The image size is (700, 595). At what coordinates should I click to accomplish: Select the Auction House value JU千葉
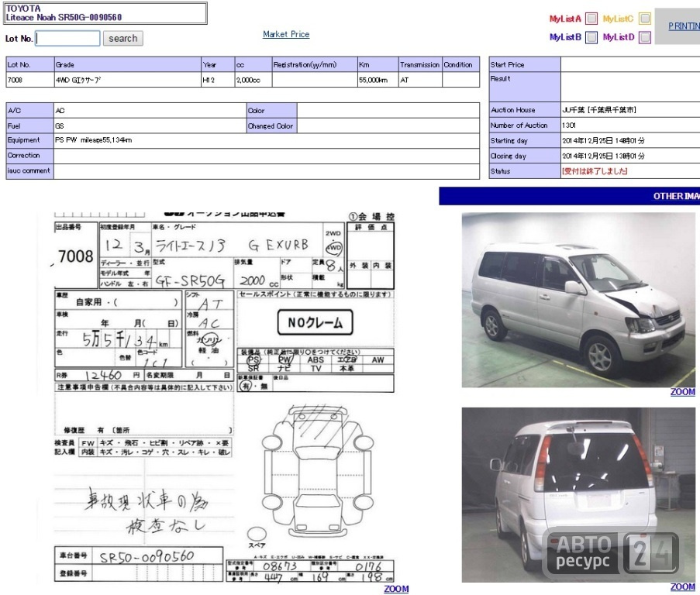(x=598, y=110)
